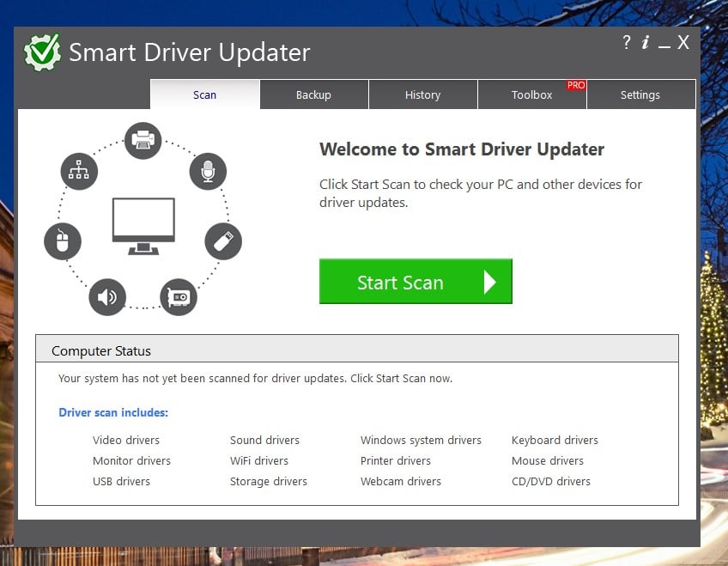Open the History tab
Viewport: 728px width, 566px height.
click(x=423, y=94)
